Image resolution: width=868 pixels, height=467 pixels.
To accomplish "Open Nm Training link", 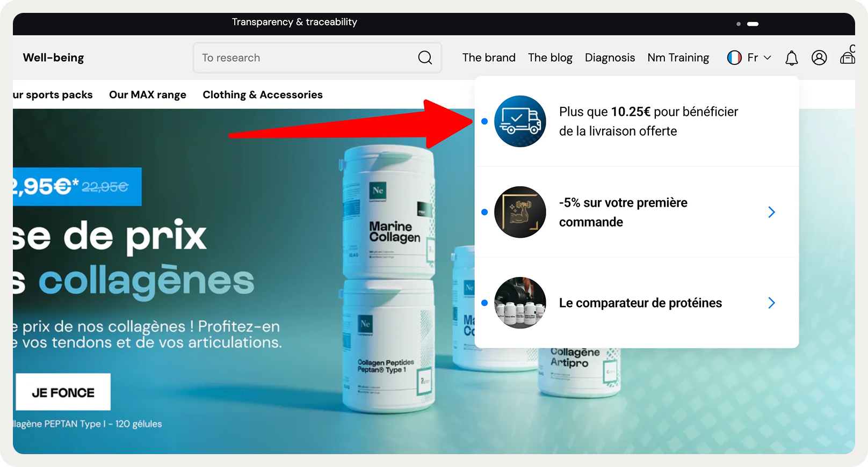I will tap(678, 57).
